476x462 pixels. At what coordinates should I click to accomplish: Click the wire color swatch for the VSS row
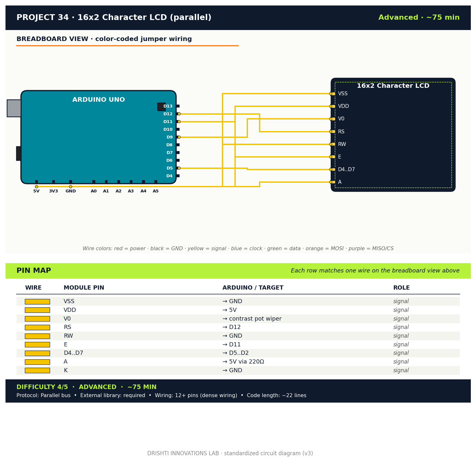tap(37, 301)
